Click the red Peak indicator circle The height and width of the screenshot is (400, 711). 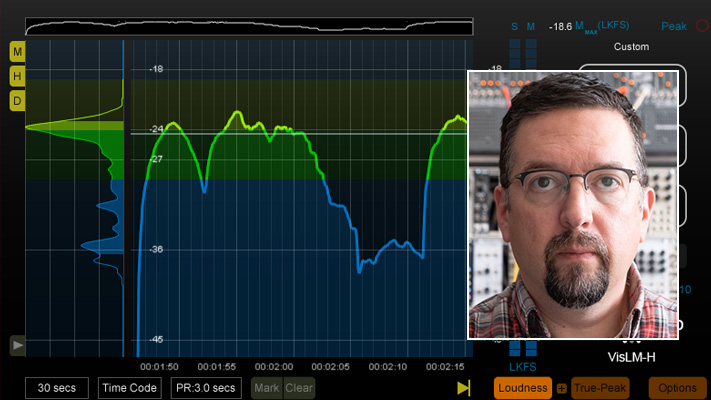coord(701,26)
